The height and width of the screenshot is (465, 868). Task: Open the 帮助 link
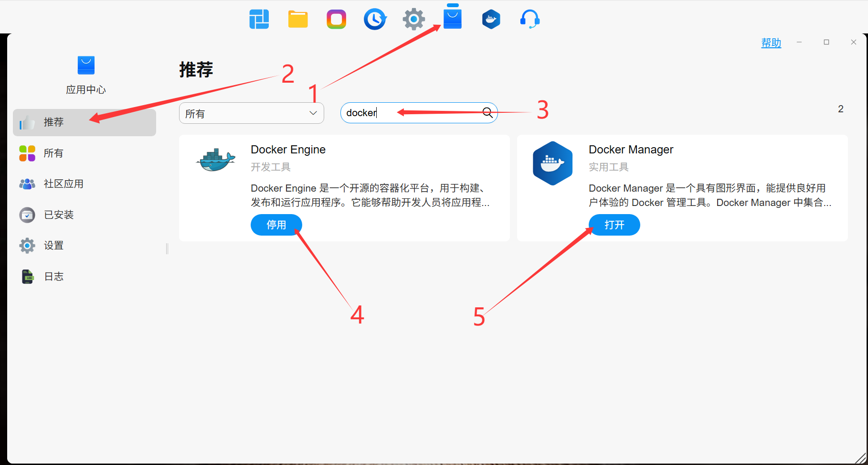coord(771,43)
